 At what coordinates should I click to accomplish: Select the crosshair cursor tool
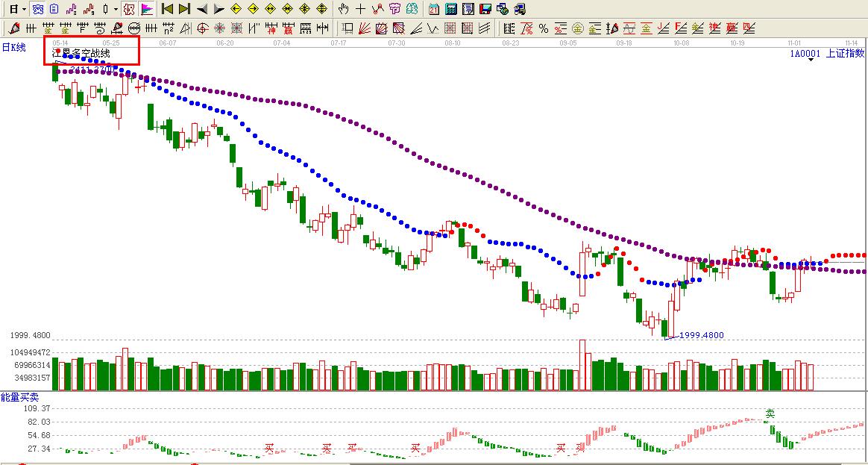pos(361,9)
